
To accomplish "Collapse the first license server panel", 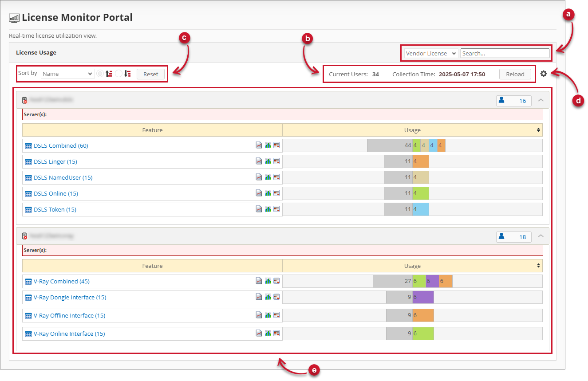I will click(541, 100).
